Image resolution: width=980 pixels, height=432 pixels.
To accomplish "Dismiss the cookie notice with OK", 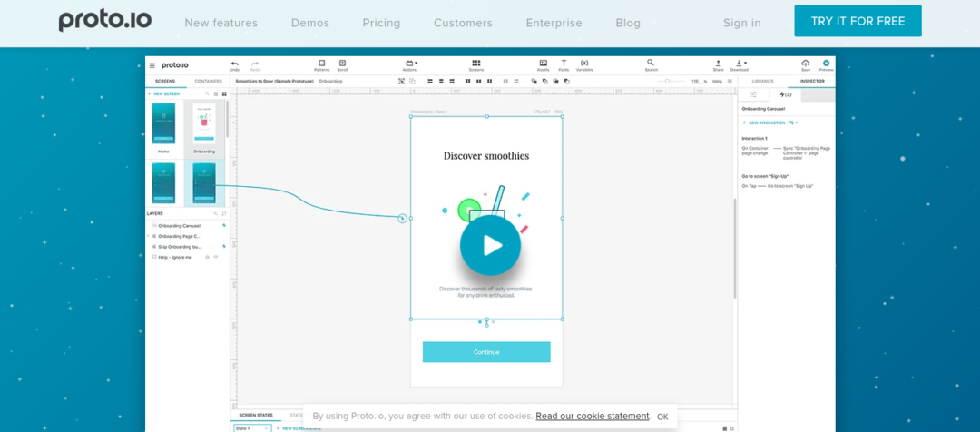I will coord(662,417).
